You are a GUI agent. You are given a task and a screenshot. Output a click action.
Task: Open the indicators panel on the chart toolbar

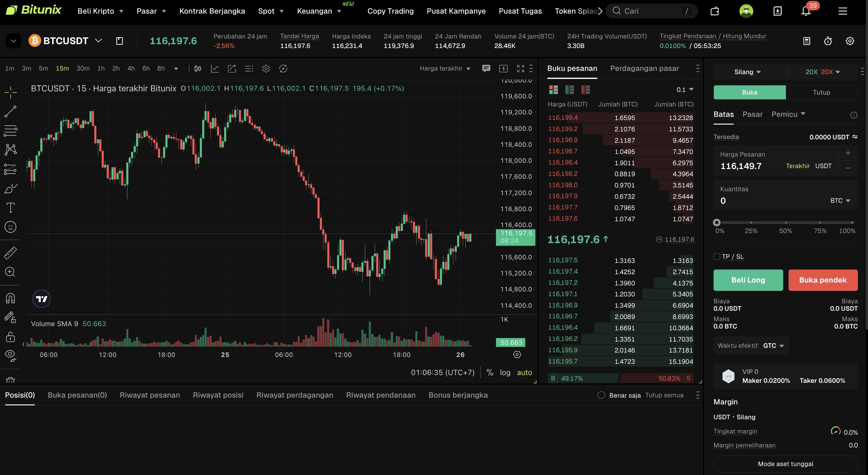215,68
